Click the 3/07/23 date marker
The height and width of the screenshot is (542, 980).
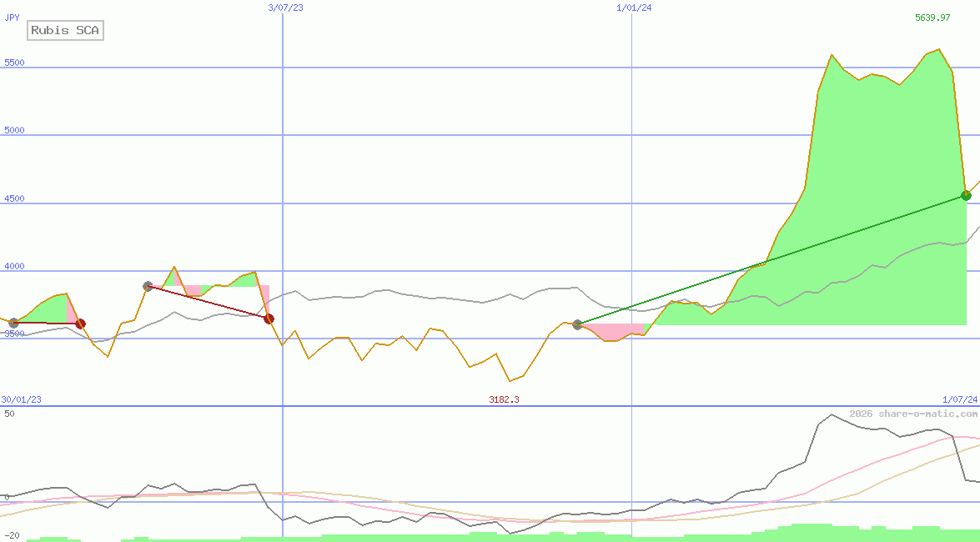tap(285, 7)
